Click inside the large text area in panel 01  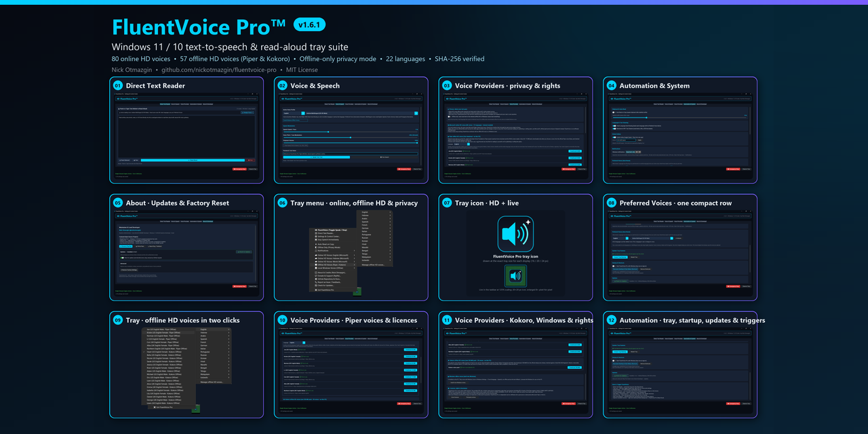(186, 137)
